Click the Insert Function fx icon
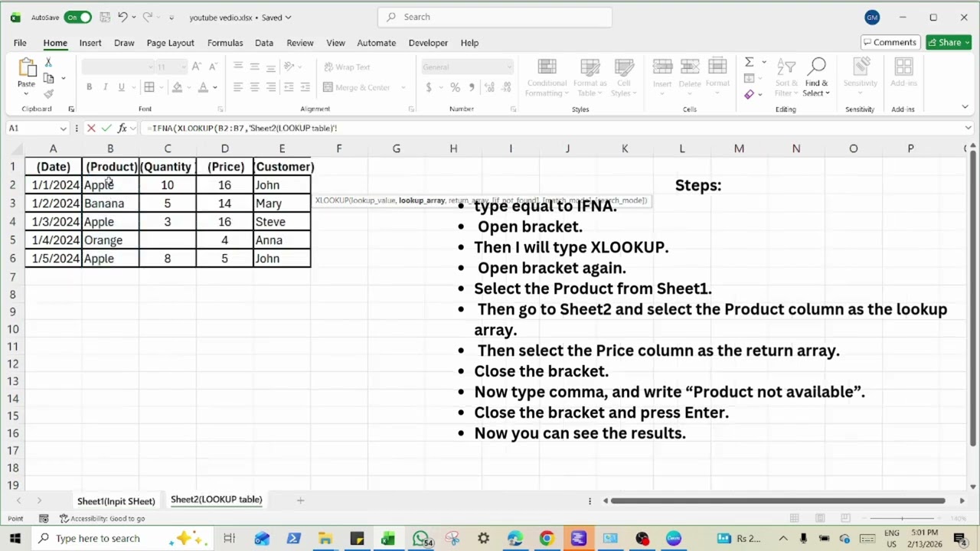 point(122,128)
